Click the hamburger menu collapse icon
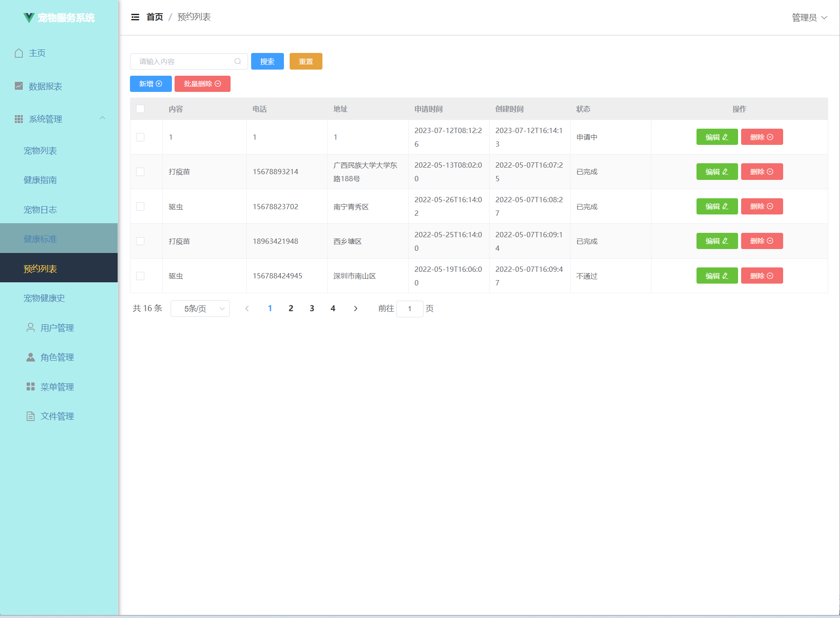840x618 pixels. point(135,17)
